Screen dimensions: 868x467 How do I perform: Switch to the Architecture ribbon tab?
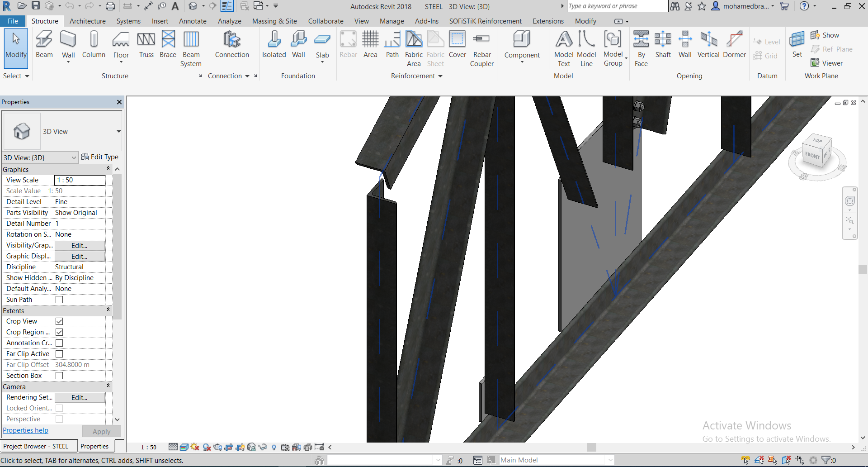point(87,21)
